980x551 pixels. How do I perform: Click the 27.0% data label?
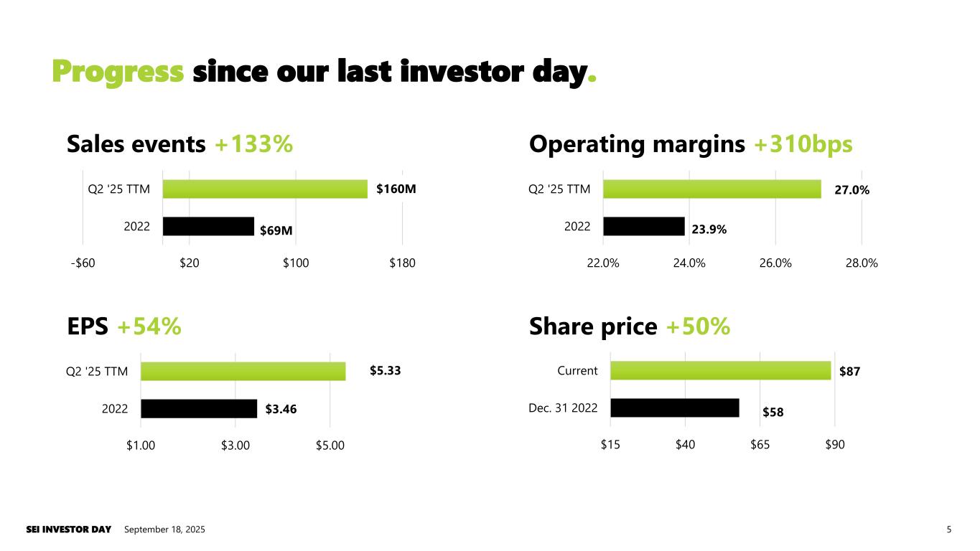(x=851, y=190)
